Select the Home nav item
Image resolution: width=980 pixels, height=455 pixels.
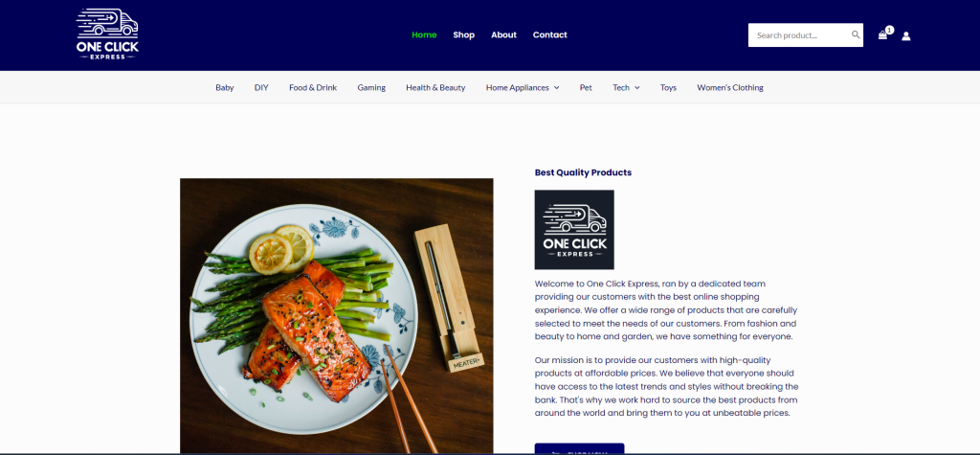coord(424,35)
